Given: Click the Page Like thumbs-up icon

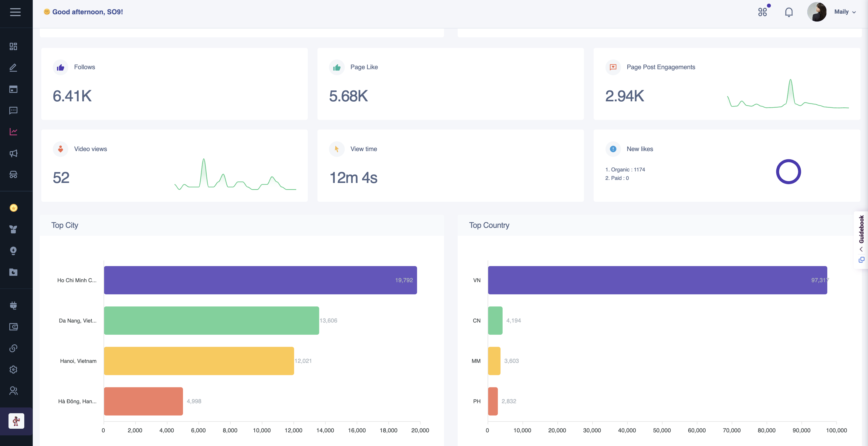Looking at the screenshot, I should [337, 67].
